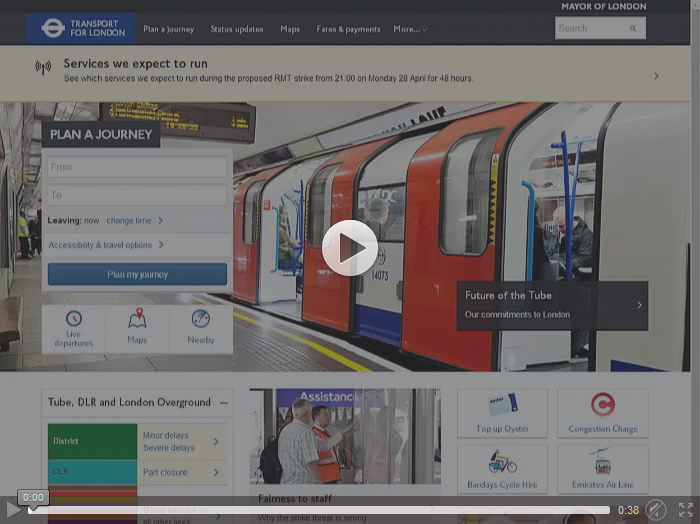Click the Assistance staff photo thumbnail
Screen dimensions: 700x524
[x=345, y=436]
